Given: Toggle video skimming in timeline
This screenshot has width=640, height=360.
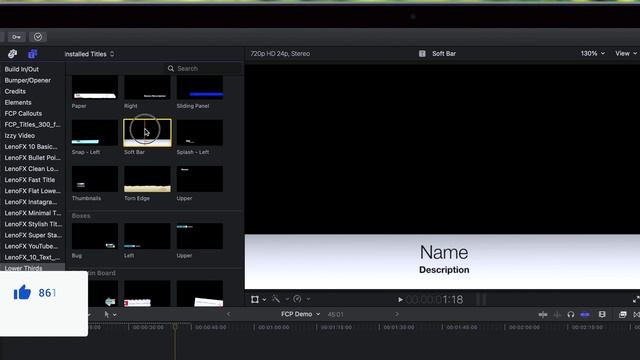Looking at the screenshot, I should tap(543, 314).
